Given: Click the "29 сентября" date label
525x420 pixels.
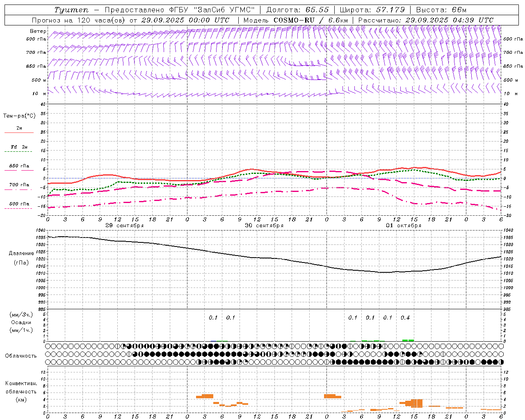Looking at the screenshot, I should coord(125,226).
